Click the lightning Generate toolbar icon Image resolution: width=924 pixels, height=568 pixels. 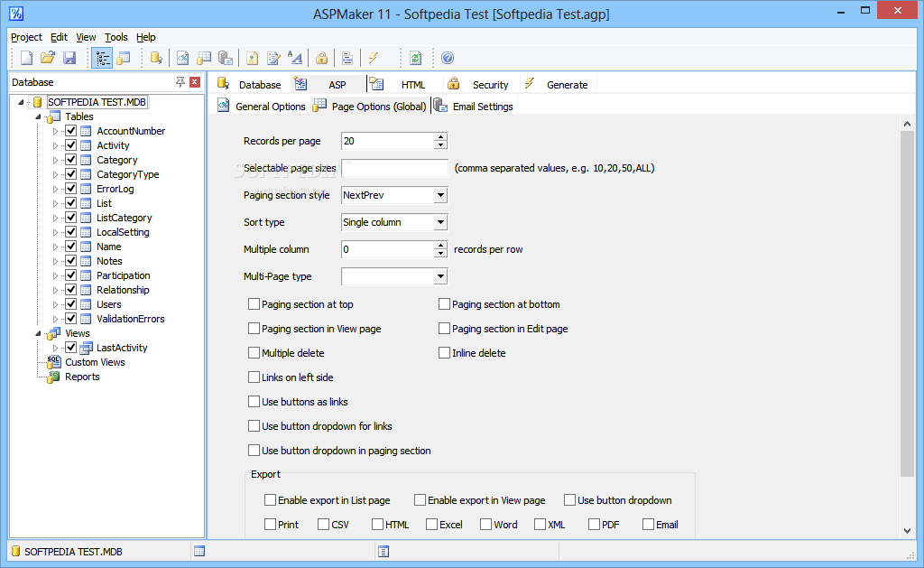click(374, 58)
